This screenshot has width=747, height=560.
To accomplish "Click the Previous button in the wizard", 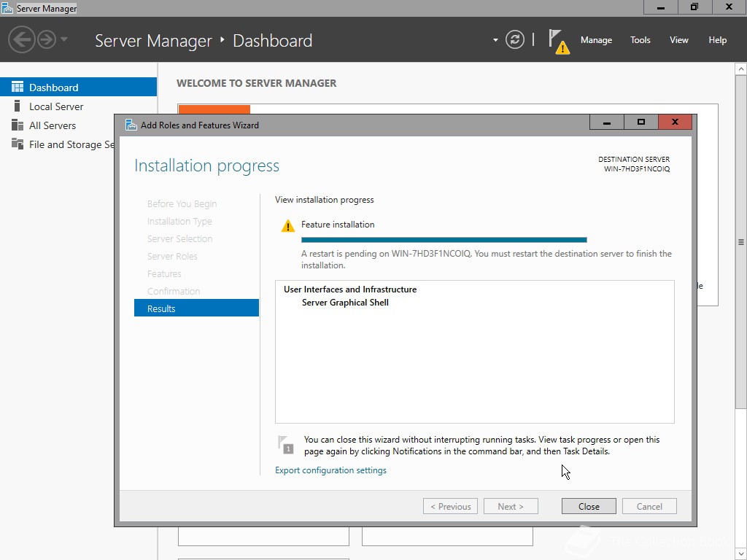I will pyautogui.click(x=450, y=506).
